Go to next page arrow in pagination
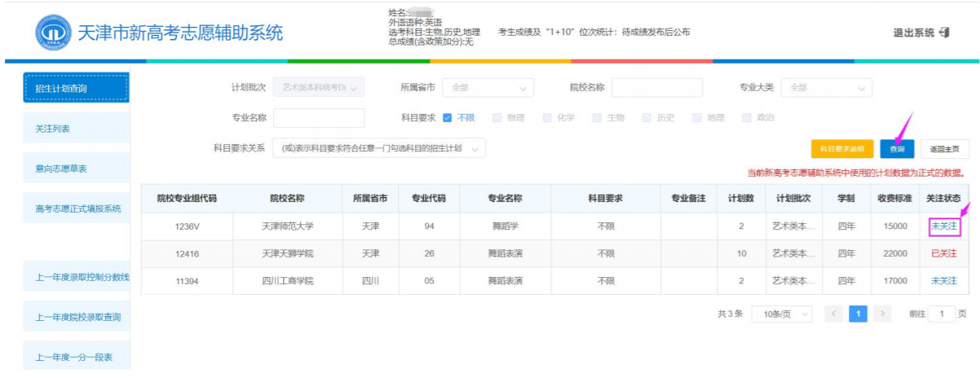 click(x=882, y=314)
